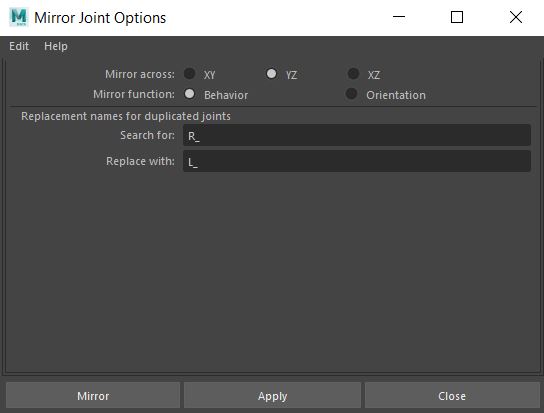Focus the Replace with text field
The height and width of the screenshot is (413, 544).
click(x=357, y=161)
